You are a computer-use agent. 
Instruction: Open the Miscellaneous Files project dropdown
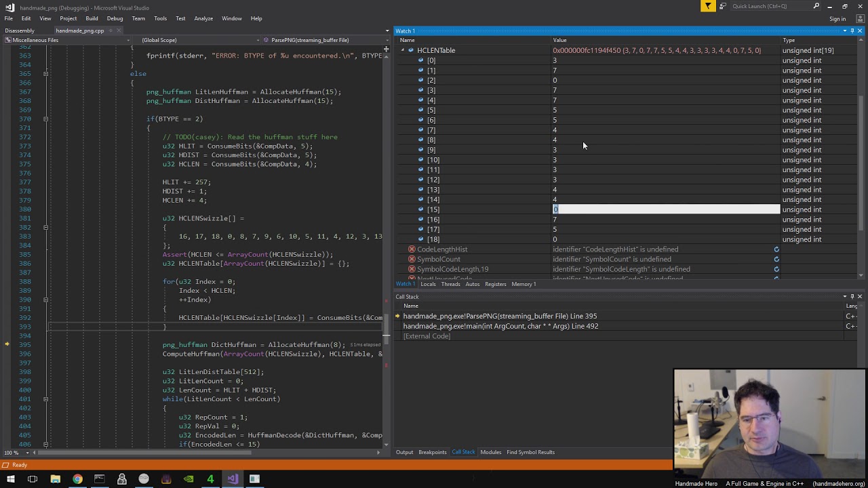tap(68, 40)
